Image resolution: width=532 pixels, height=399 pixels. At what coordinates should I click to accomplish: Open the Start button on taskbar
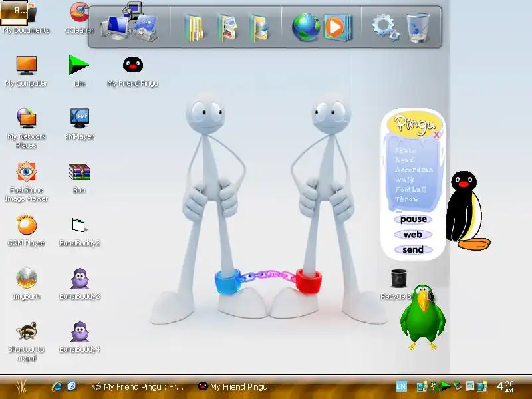click(x=21, y=386)
